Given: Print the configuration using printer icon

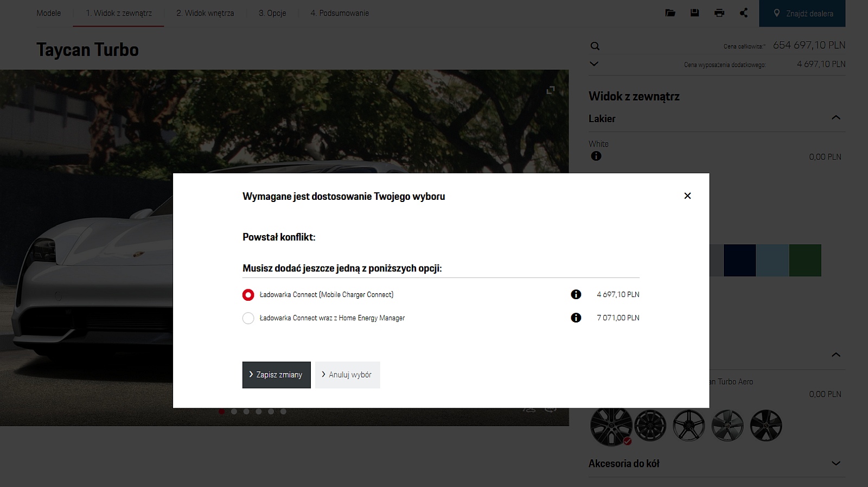Looking at the screenshot, I should click(719, 13).
